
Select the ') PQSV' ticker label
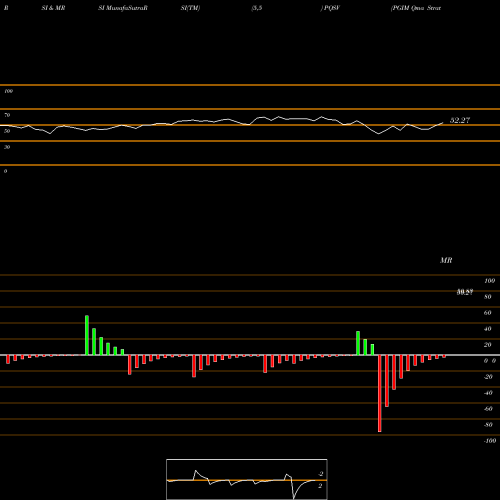pos(330,8)
